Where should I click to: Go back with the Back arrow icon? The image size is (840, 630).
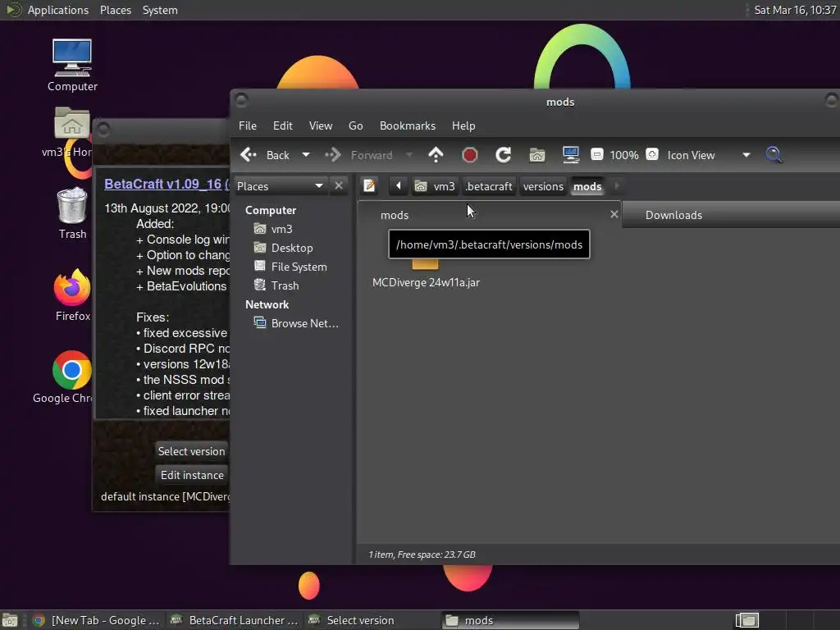pos(249,155)
